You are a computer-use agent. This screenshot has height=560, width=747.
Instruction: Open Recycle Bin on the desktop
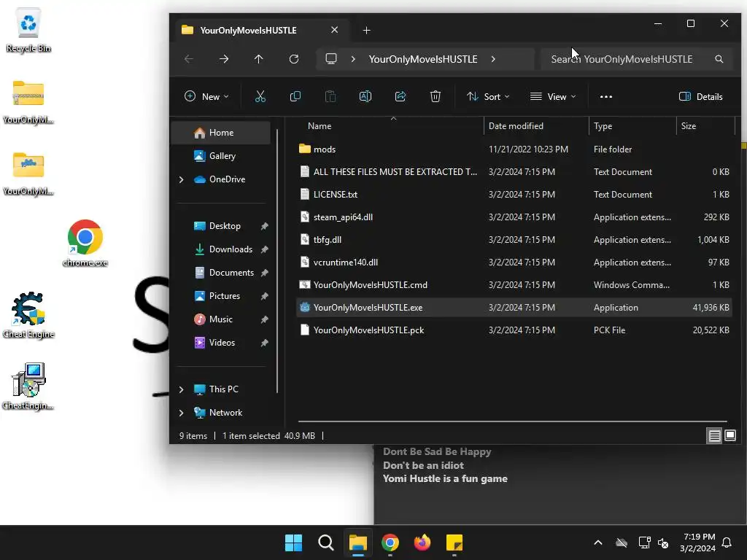28,31
